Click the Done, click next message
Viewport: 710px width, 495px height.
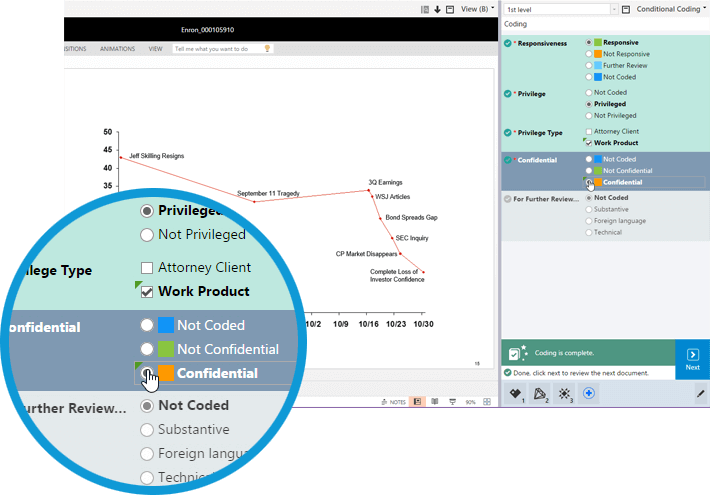(581, 373)
